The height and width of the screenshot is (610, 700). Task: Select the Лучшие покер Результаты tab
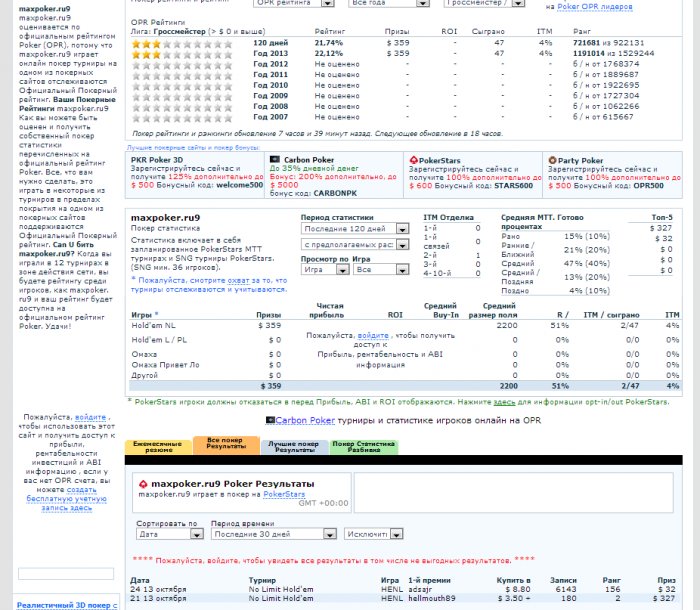pyautogui.click(x=293, y=447)
